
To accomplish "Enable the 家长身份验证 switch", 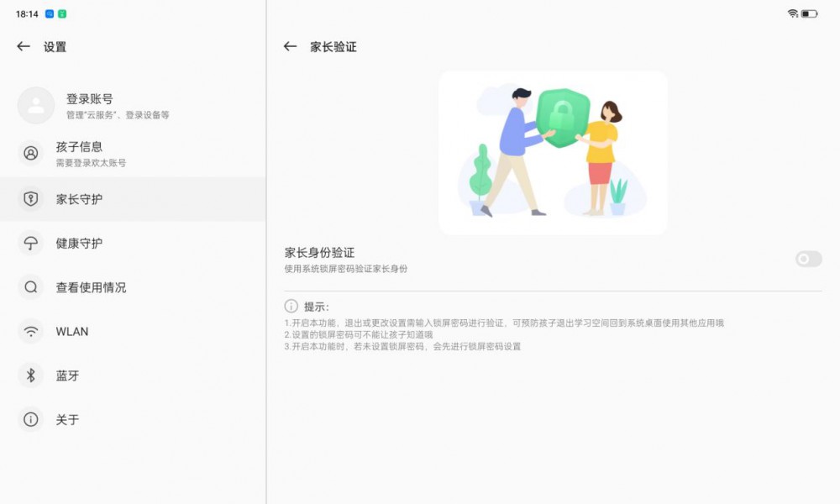I will pyautogui.click(x=806, y=259).
